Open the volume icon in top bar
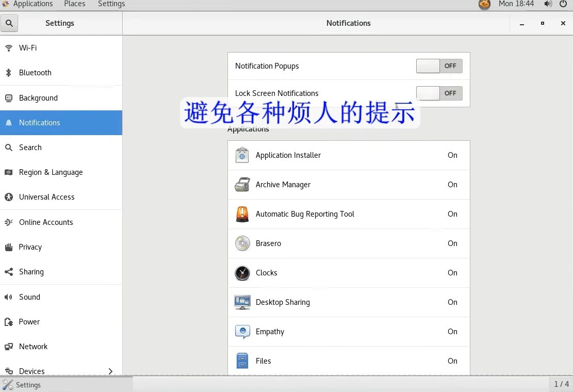 [x=548, y=4]
